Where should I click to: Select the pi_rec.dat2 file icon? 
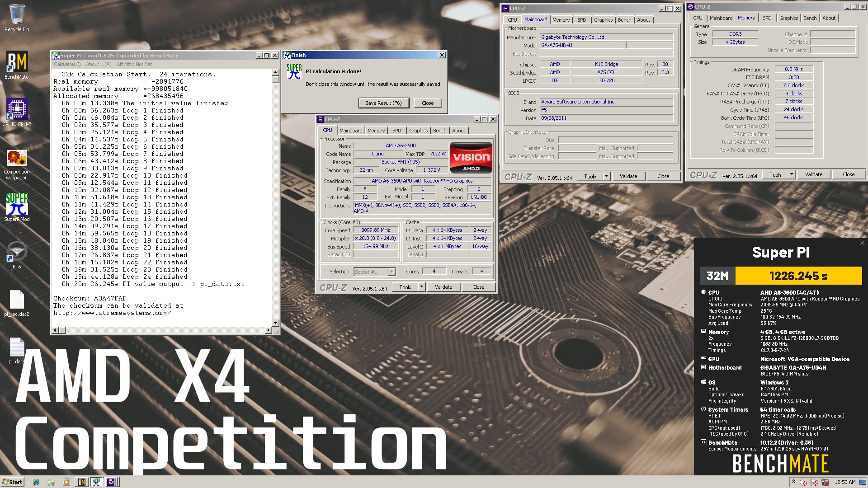(17, 303)
